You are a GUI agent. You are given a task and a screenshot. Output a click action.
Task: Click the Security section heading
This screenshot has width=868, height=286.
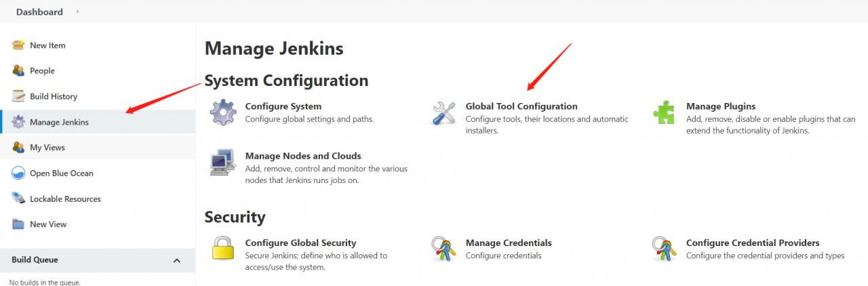pyautogui.click(x=235, y=217)
